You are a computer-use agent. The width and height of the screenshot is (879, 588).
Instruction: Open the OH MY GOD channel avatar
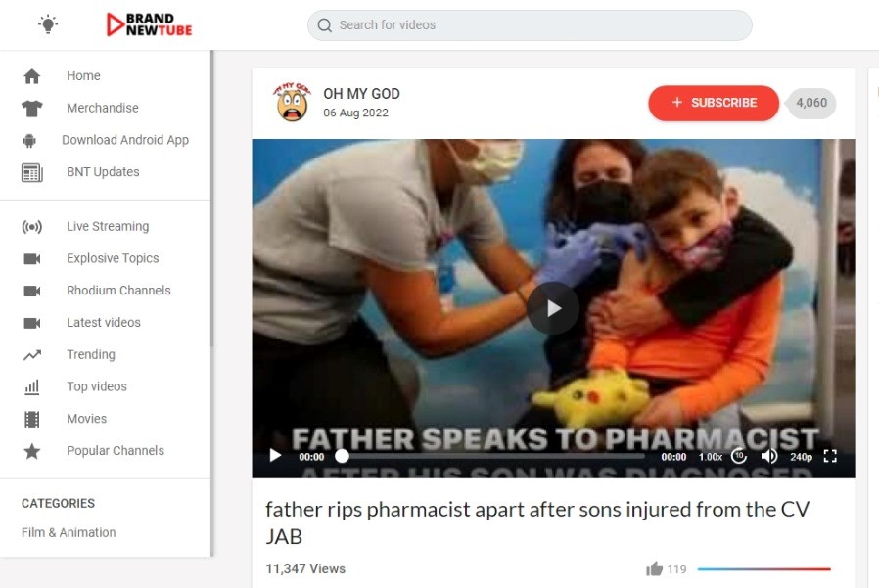292,102
